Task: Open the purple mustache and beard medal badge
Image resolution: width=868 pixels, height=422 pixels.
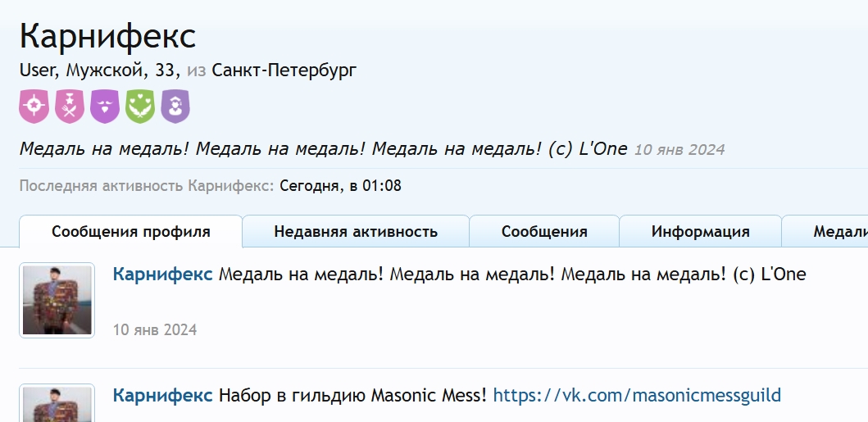Action: tap(105, 107)
